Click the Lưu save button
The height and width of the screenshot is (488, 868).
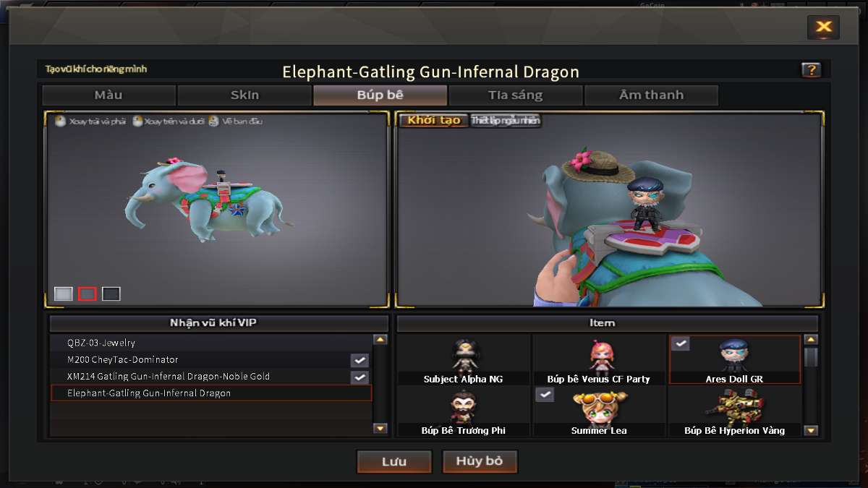pyautogui.click(x=394, y=462)
